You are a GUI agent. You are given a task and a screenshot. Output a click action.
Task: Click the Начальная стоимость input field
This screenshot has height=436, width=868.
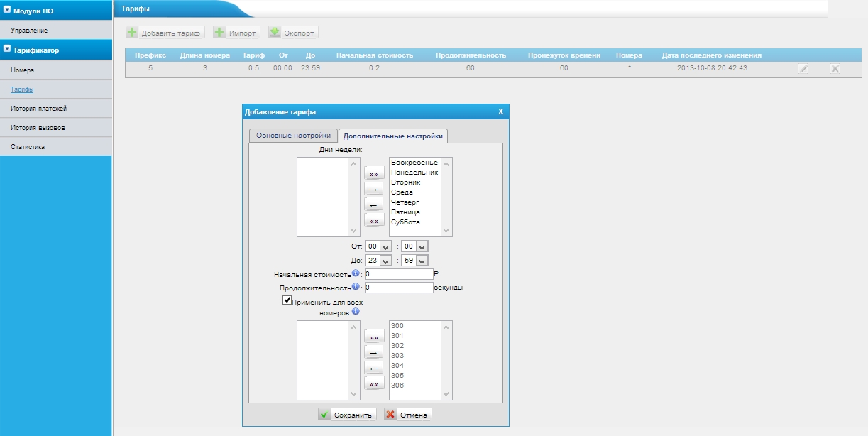[x=398, y=274]
